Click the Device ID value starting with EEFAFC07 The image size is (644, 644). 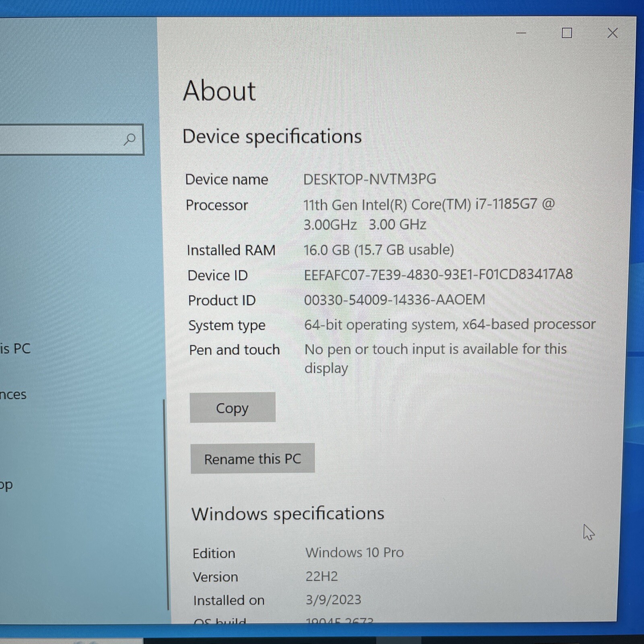(438, 275)
